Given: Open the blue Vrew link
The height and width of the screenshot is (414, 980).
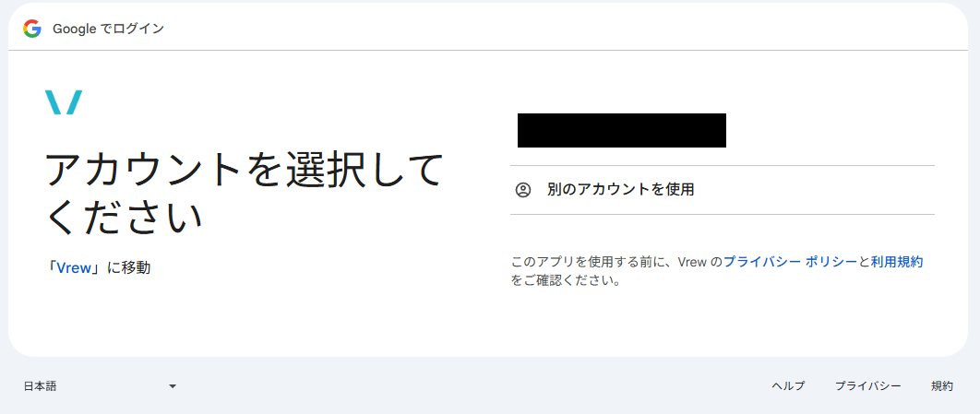Looking at the screenshot, I should click(74, 268).
